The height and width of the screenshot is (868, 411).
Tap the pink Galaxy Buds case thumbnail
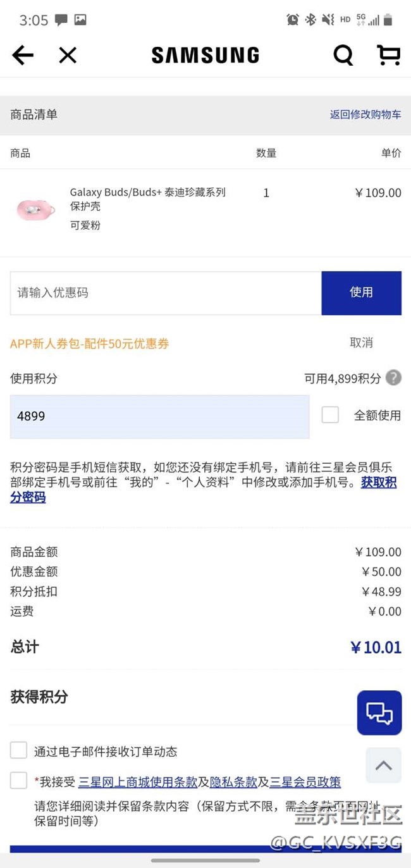36,209
